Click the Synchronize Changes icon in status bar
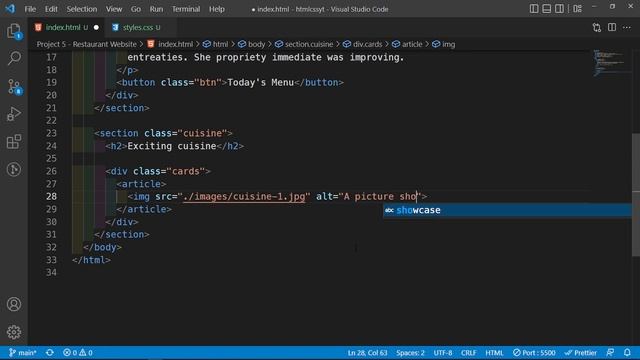The width and height of the screenshot is (640, 360). (50, 353)
